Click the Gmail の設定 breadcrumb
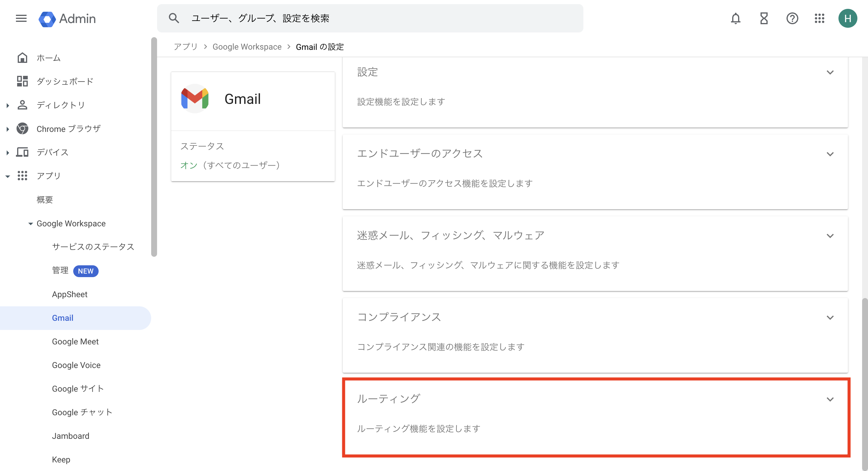868x471 pixels. [320, 47]
